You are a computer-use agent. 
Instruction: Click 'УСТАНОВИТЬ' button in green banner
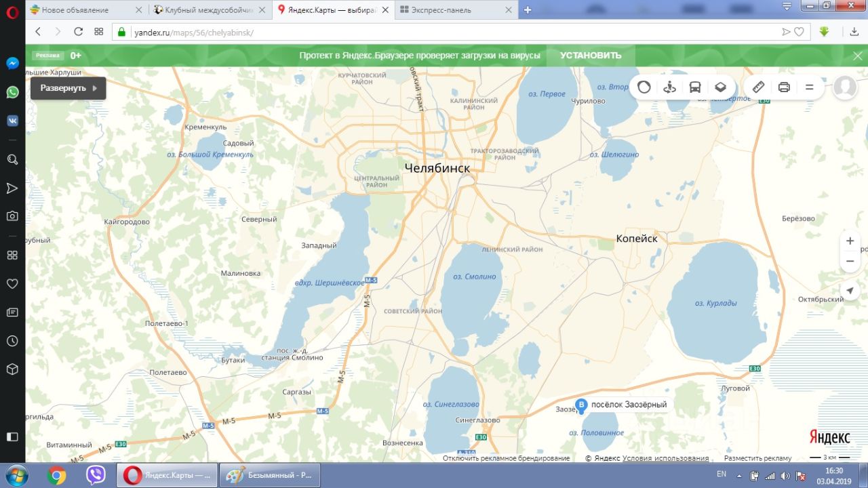(591, 56)
